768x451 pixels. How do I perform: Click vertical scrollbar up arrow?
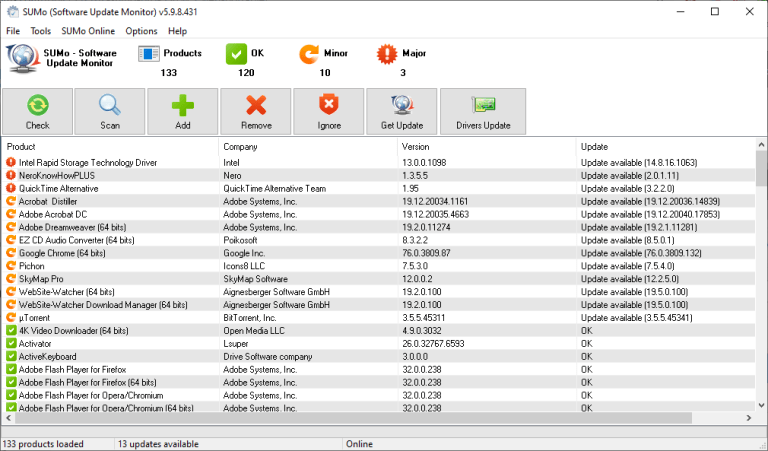coord(761,144)
